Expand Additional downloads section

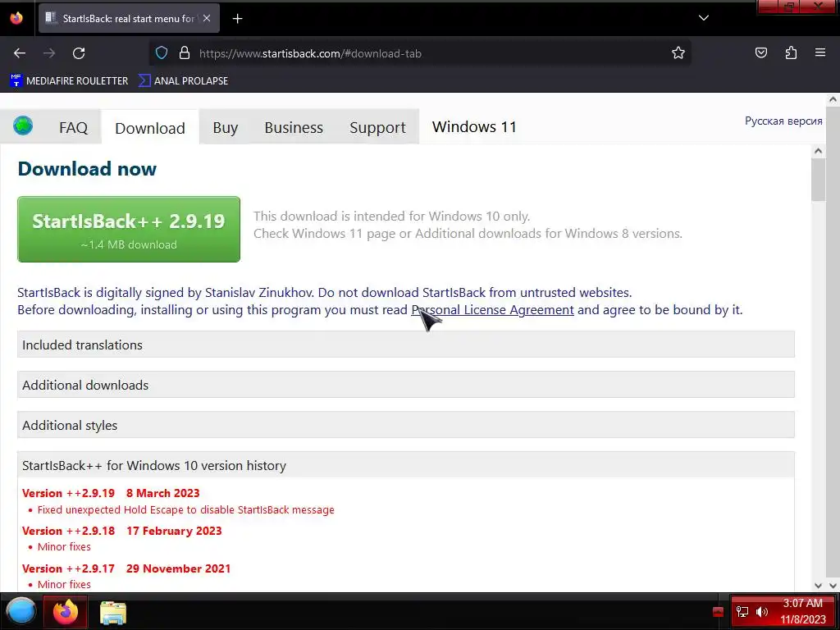click(x=405, y=385)
